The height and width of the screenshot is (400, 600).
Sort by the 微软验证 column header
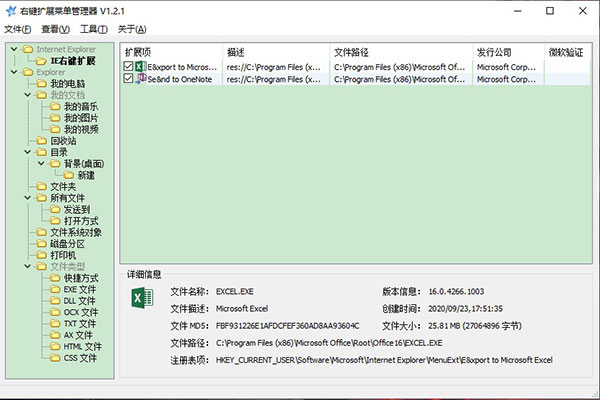point(567,52)
